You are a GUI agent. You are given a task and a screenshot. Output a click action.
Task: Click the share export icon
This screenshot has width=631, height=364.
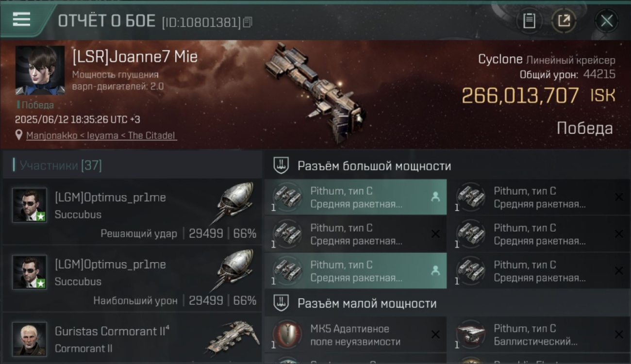(x=564, y=21)
